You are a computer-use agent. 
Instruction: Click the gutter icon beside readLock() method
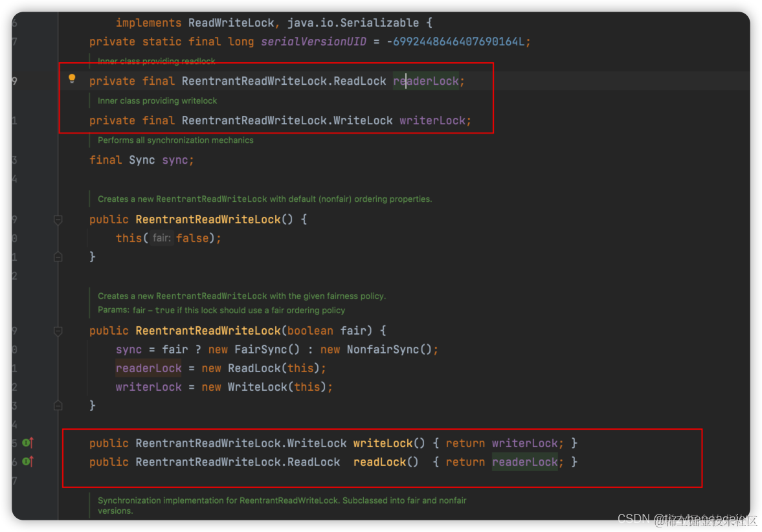(x=28, y=461)
